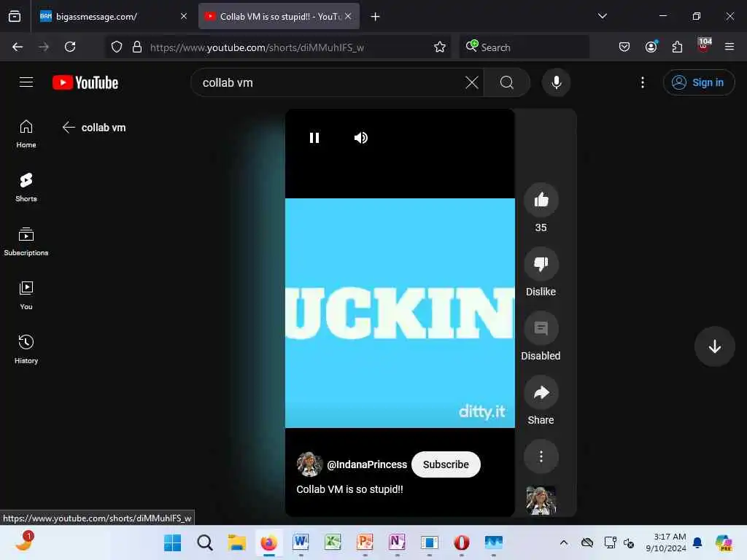Close the bigassmessage.com tab

(183, 16)
